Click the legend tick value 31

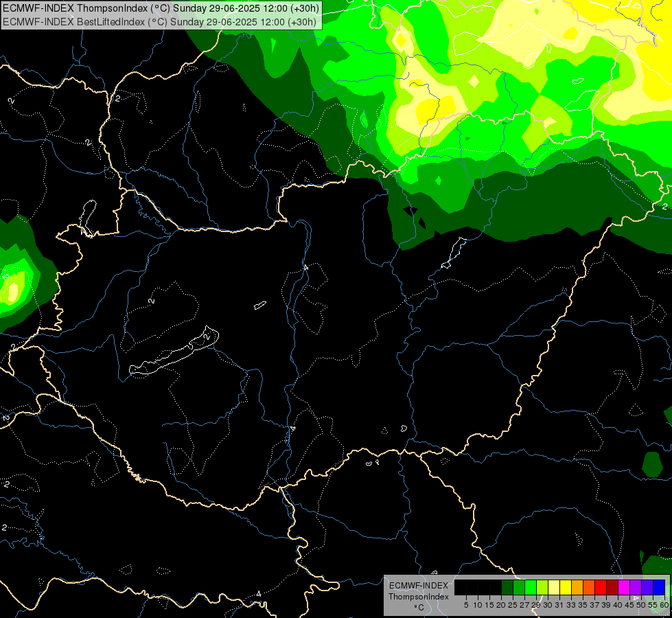click(x=559, y=605)
